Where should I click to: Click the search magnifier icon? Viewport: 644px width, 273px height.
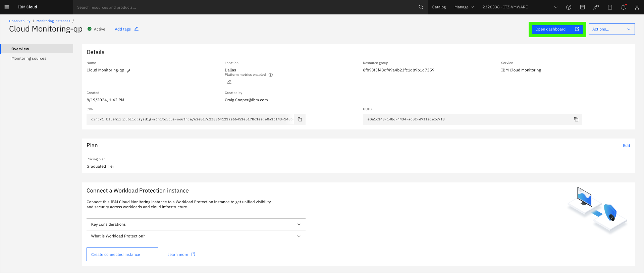(421, 7)
